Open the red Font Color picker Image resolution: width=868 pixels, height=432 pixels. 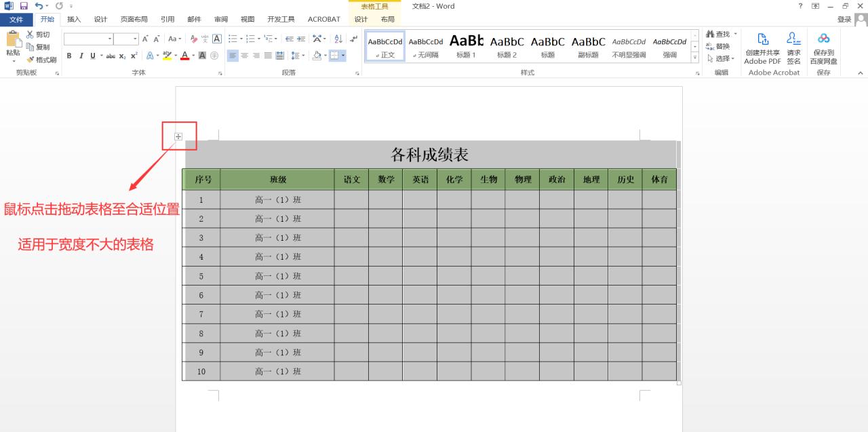pyautogui.click(x=193, y=56)
